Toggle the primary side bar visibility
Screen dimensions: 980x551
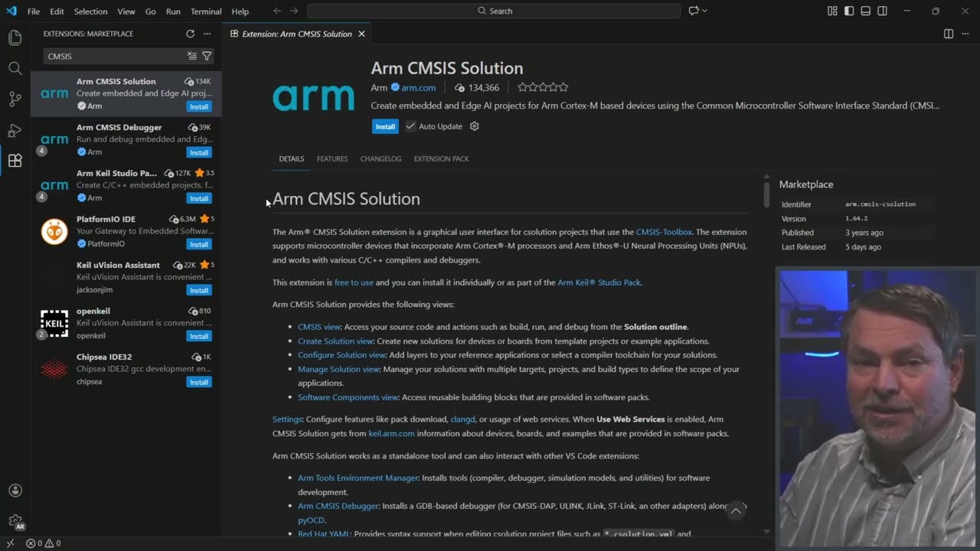click(849, 11)
